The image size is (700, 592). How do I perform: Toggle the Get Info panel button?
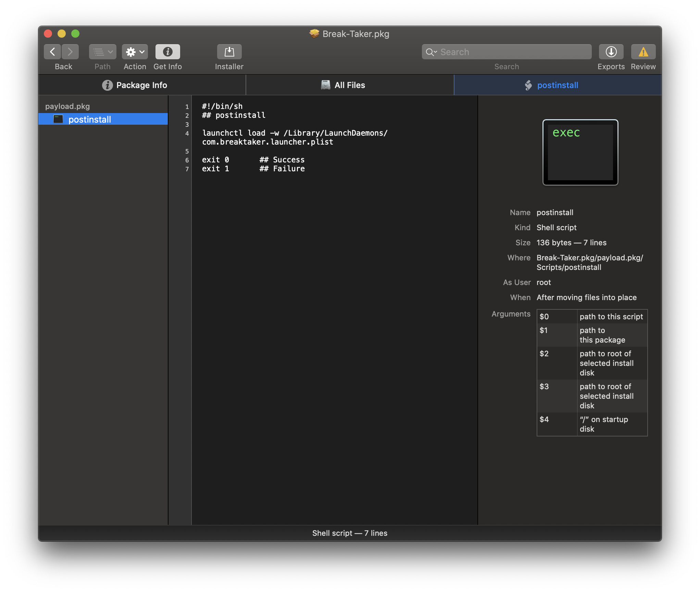167,52
